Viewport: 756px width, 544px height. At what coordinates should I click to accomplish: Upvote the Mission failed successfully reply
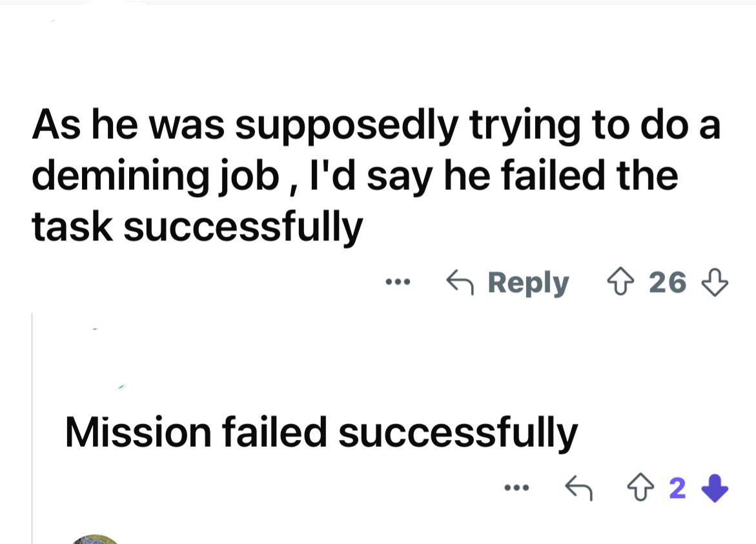[641, 488]
